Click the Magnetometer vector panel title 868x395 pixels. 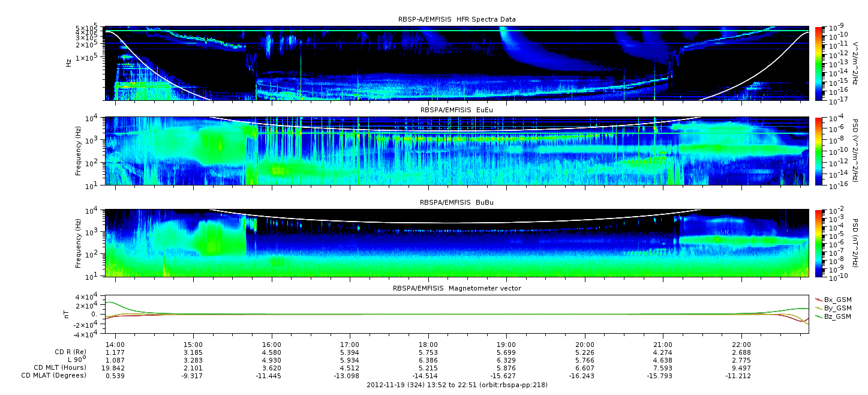click(456, 288)
